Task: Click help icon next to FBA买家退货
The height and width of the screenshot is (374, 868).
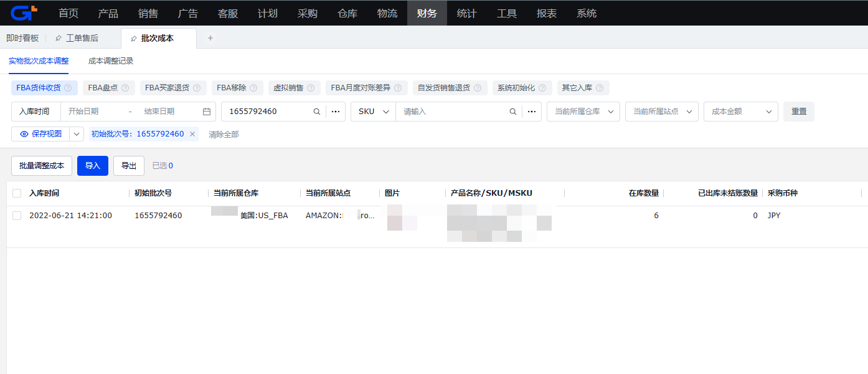Action: pos(197,88)
